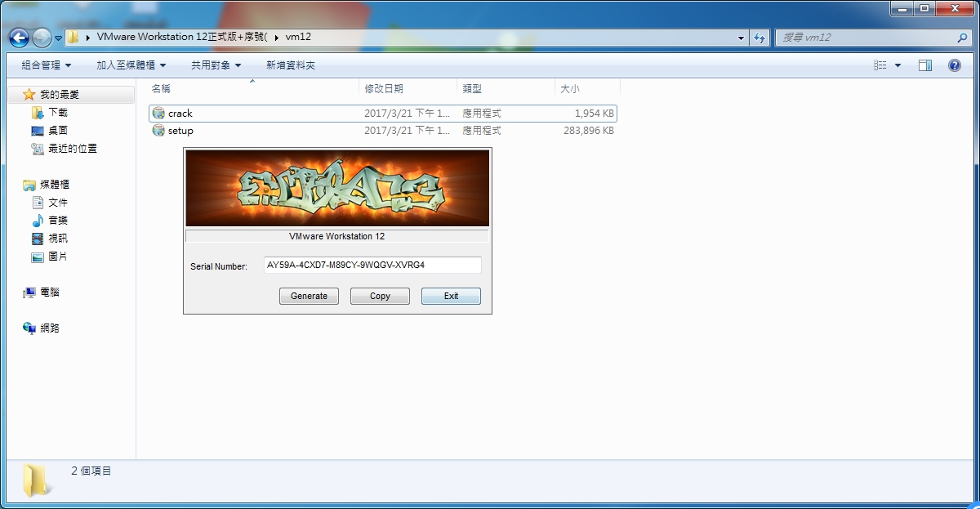Click the 最近的位置 icon
The height and width of the screenshot is (509, 980).
point(38,149)
